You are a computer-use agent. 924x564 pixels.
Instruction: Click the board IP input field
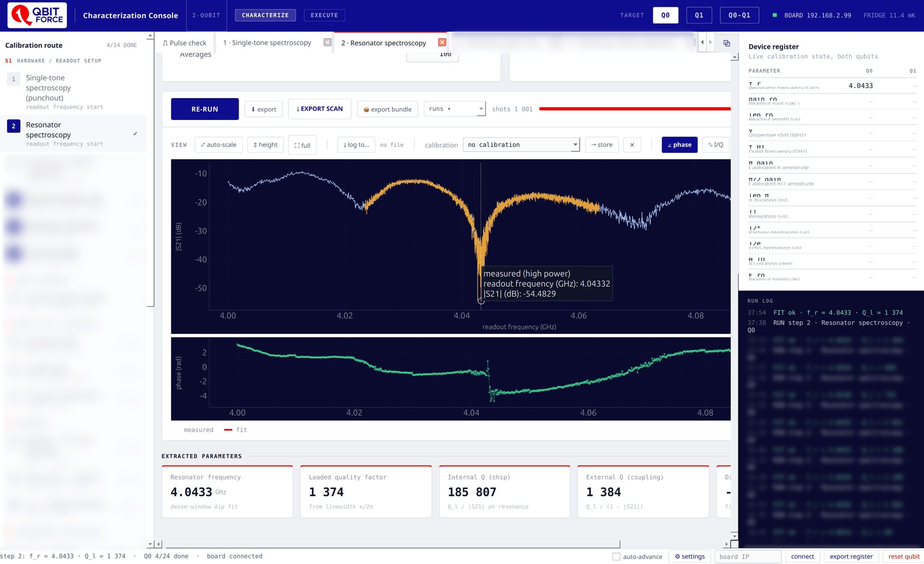coord(748,556)
